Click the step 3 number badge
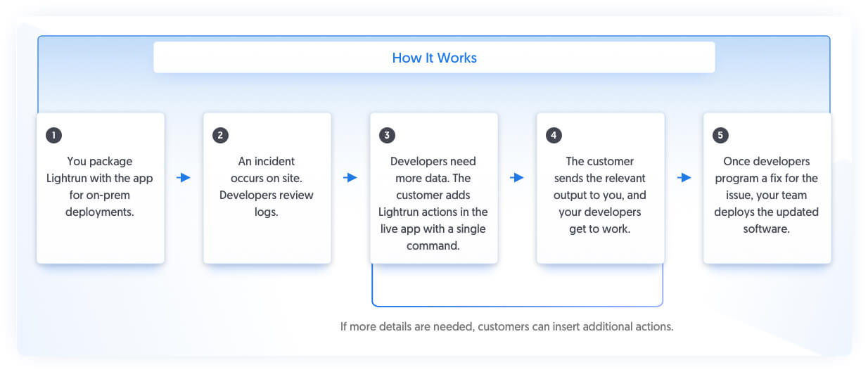The height and width of the screenshot is (372, 868). click(386, 136)
